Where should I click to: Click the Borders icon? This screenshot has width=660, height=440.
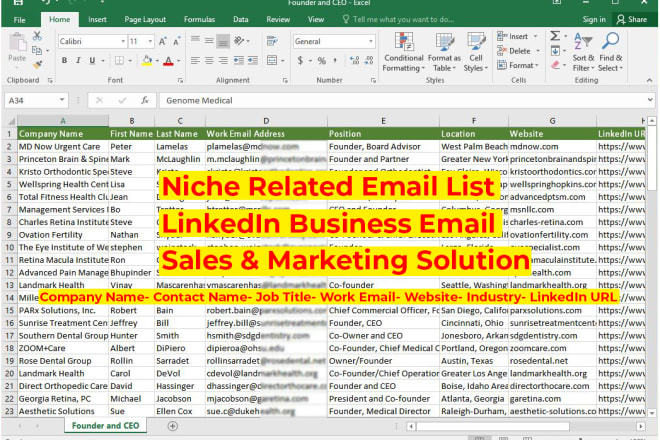(120, 60)
